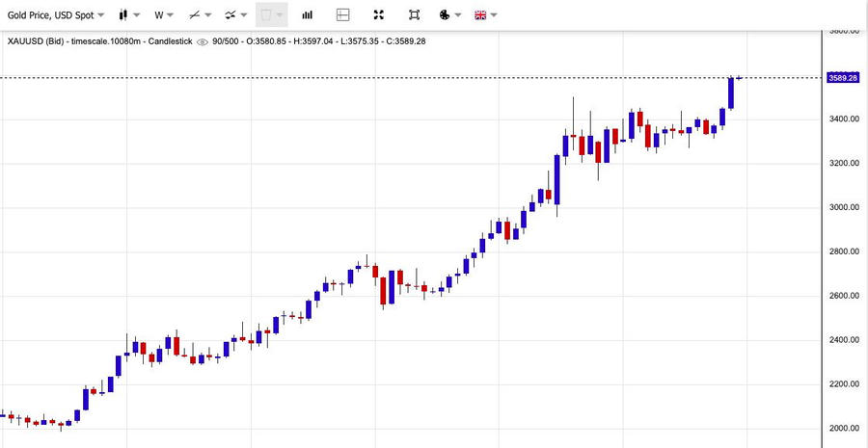
Task: Click the dropdown arrow beside candlestick icon
Action: (x=137, y=15)
